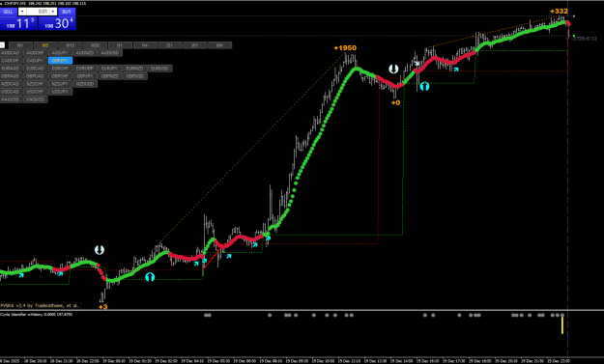604x364 pixels.
Task: Select the highlighted M5 timeframe
Action: click(45, 45)
